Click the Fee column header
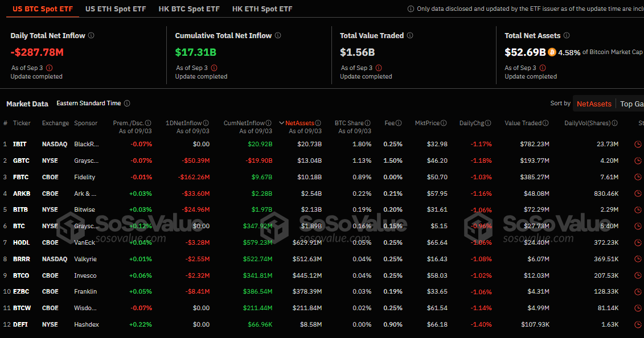Viewport: 644px width, 338px height. point(390,123)
